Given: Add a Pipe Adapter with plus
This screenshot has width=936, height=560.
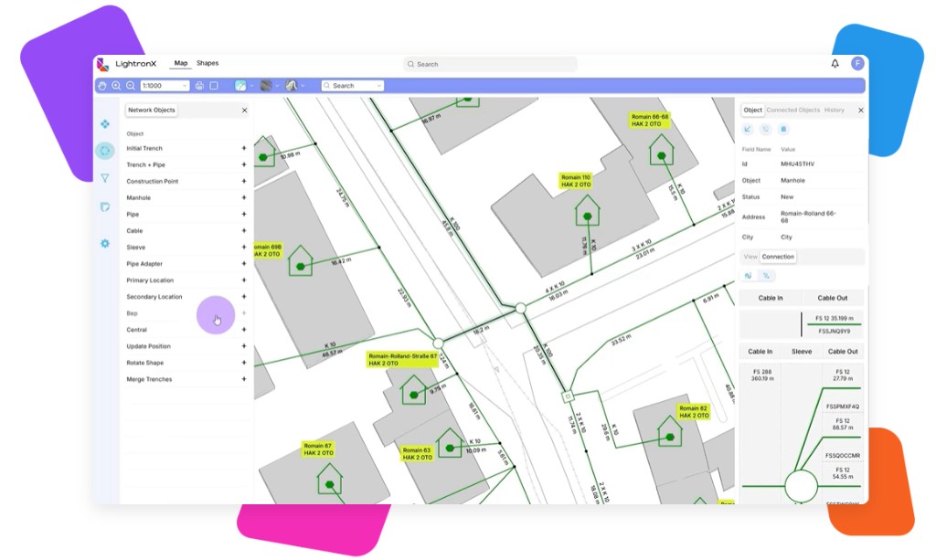Looking at the screenshot, I should coord(243,264).
